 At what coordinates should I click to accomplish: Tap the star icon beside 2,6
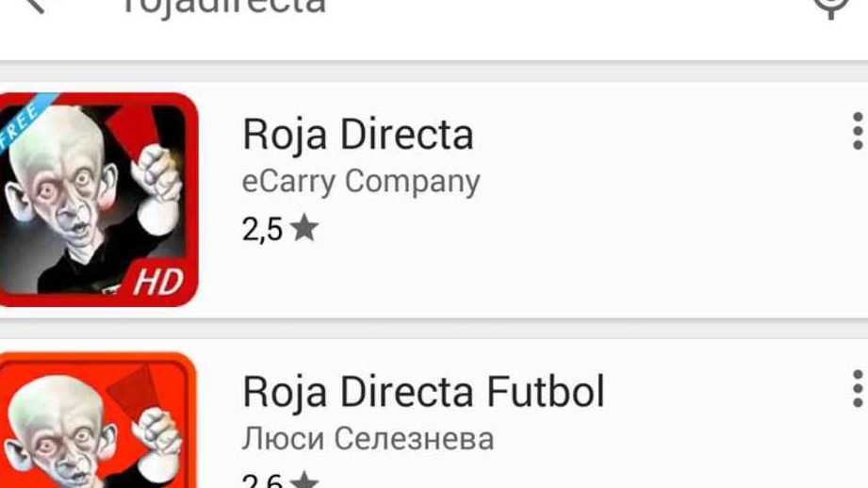303,480
